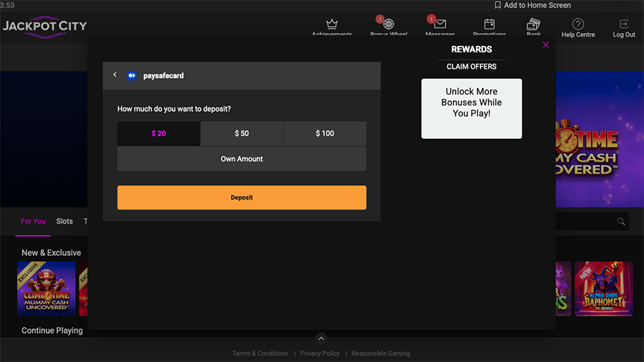Select the $ 50 deposit amount
The image size is (644, 362).
point(242,133)
